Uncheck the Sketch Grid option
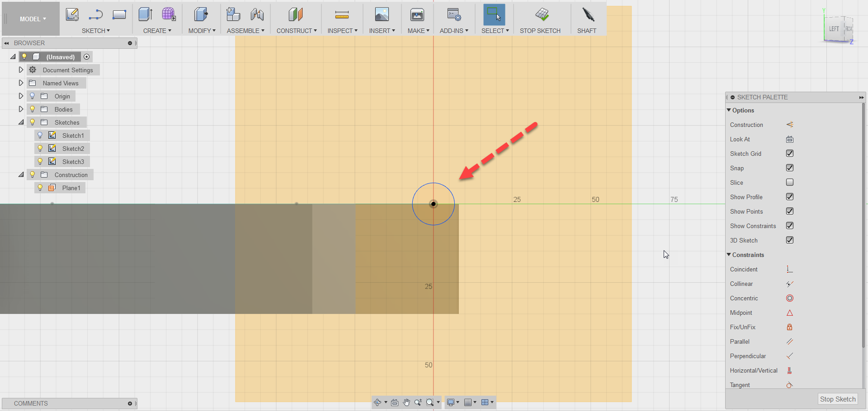Image resolution: width=868 pixels, height=411 pixels. tap(790, 154)
